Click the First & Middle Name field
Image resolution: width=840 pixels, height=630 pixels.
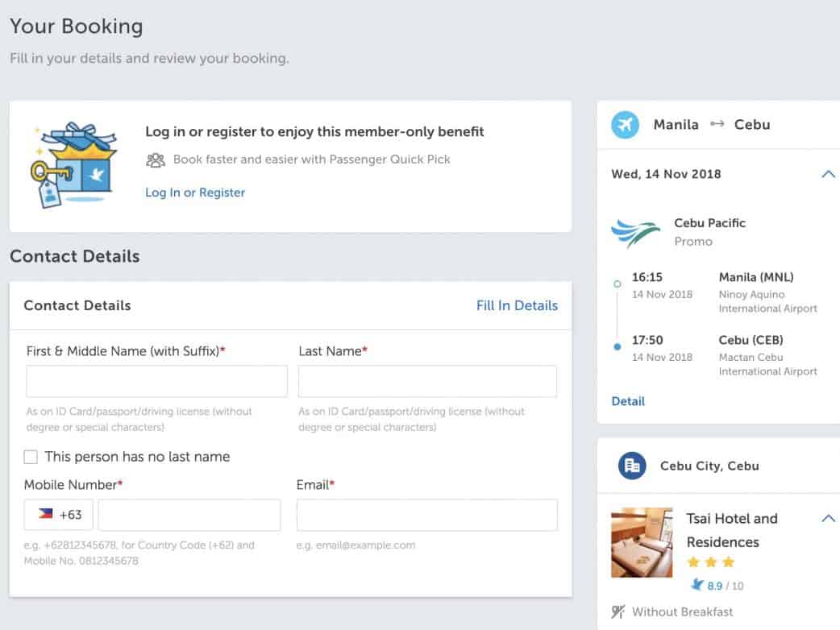point(156,381)
